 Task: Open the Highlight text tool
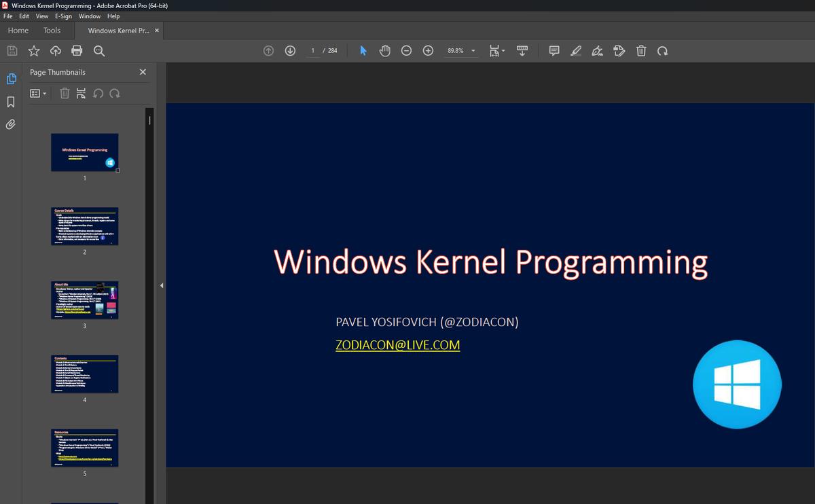click(576, 51)
